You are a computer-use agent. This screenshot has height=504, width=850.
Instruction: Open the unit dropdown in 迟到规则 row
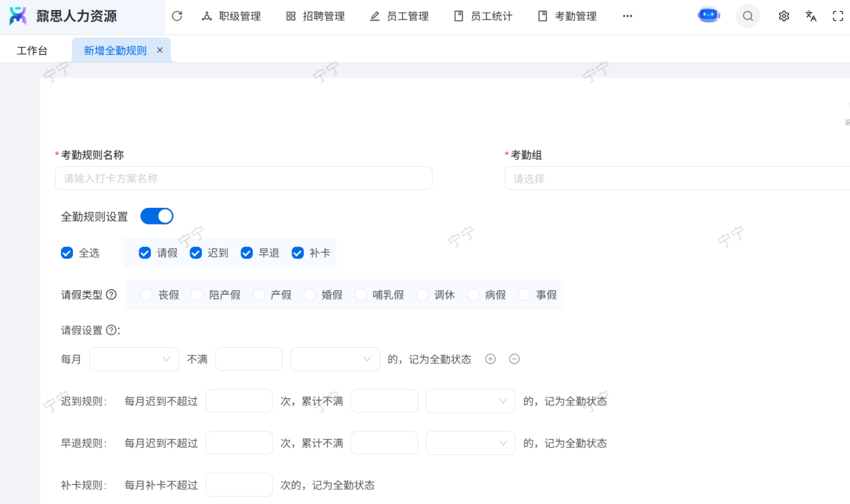471,401
